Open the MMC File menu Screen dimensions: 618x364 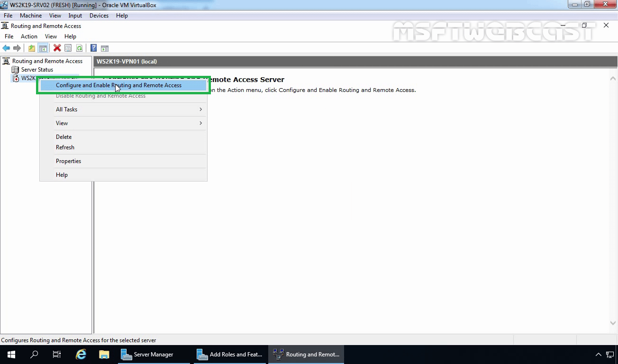[9, 36]
